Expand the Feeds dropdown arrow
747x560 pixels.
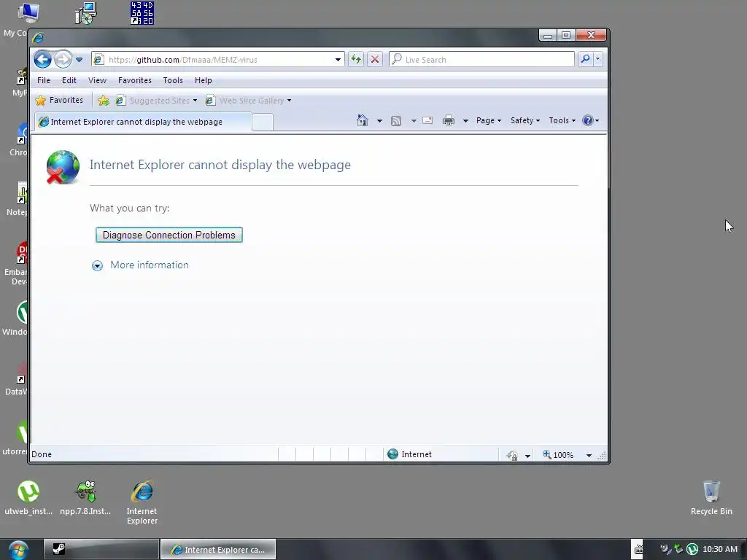414,121
